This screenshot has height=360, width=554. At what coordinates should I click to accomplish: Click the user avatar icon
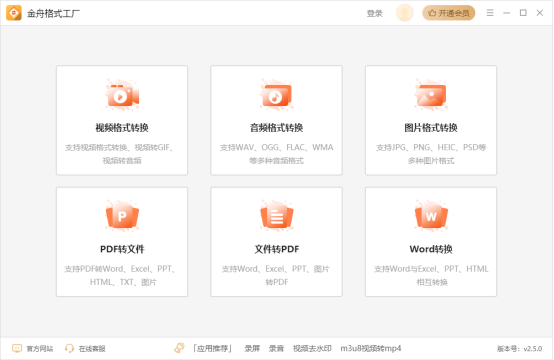click(405, 13)
